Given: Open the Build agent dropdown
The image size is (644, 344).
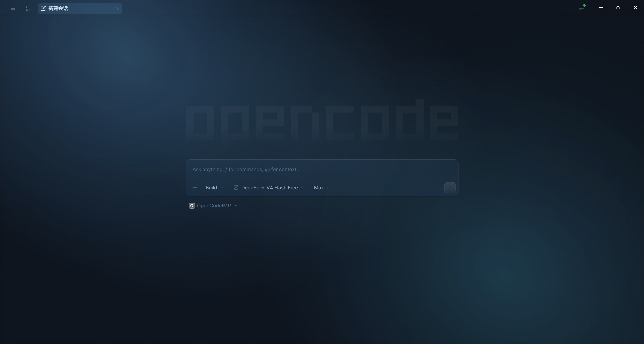Looking at the screenshot, I should tap(214, 188).
